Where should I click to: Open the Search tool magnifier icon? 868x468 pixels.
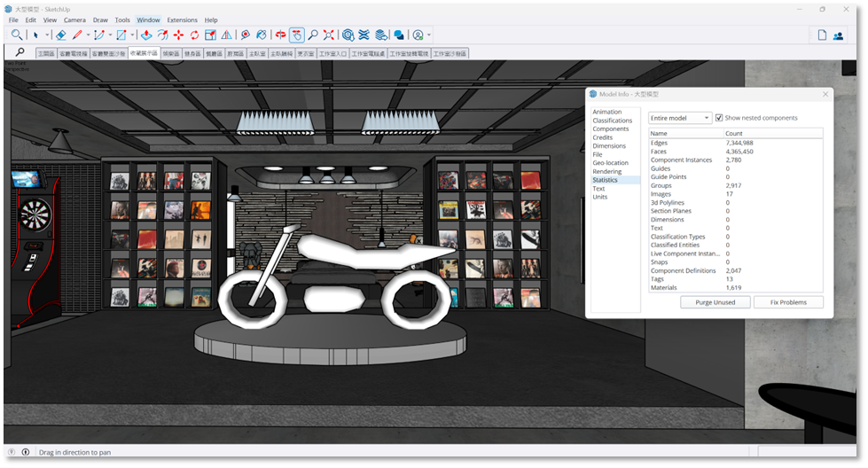20,53
